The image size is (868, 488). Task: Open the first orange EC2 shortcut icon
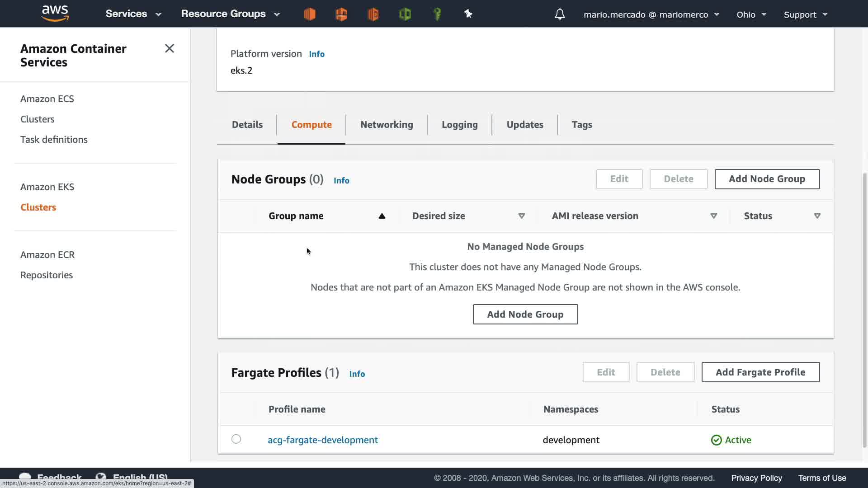310,14
